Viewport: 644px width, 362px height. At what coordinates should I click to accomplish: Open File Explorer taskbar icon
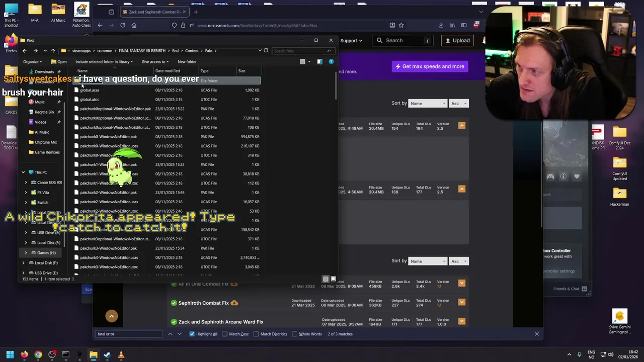click(93, 355)
